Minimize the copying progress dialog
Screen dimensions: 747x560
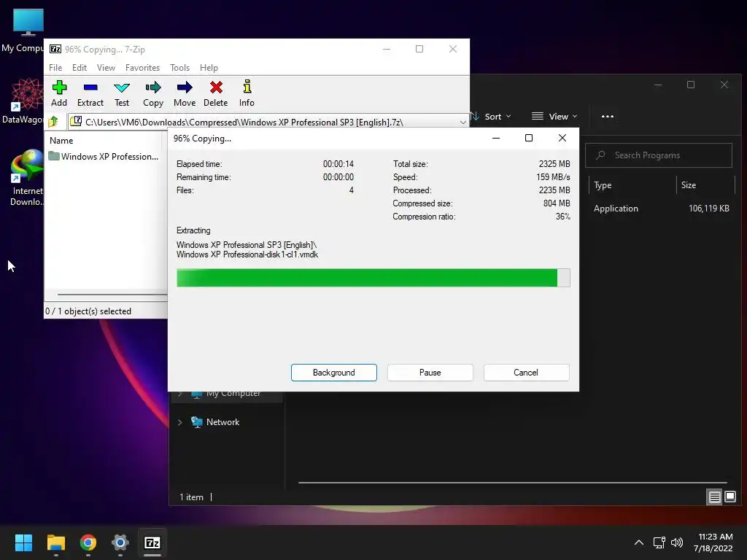click(x=496, y=138)
